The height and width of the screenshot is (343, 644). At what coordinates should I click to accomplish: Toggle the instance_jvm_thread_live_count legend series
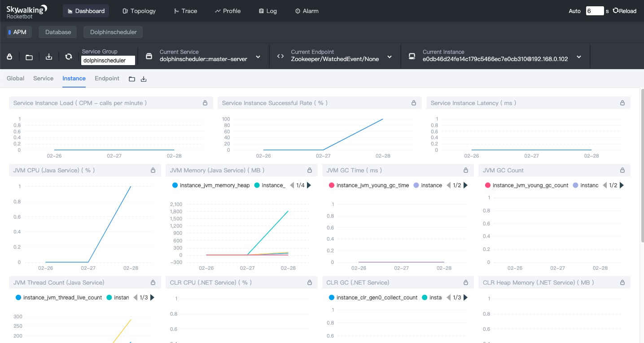coord(59,297)
